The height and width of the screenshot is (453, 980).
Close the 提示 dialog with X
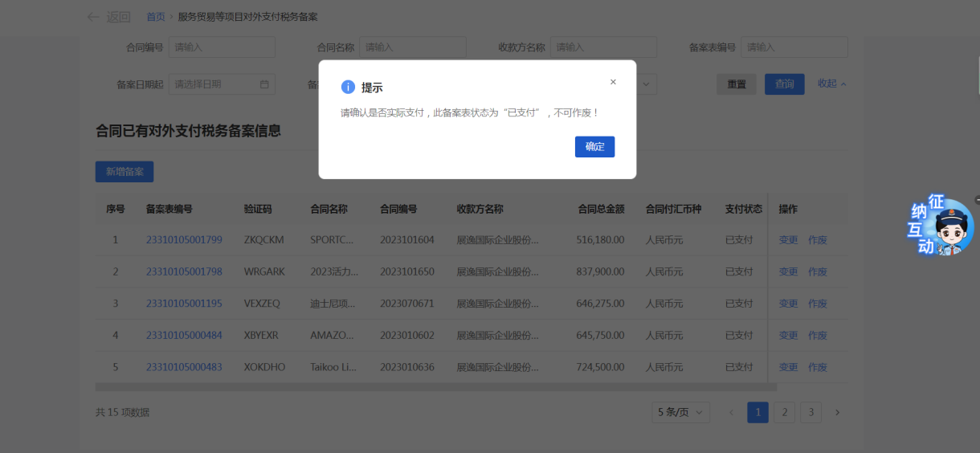(x=613, y=82)
